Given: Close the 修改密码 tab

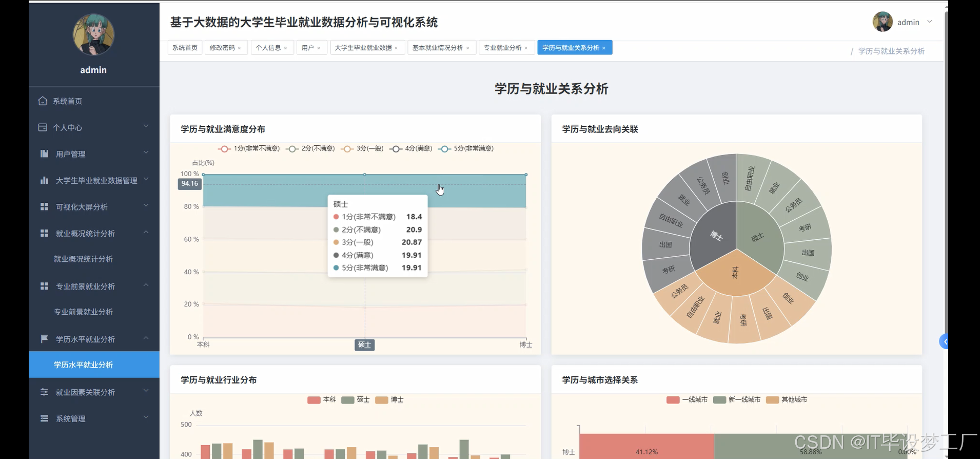Looking at the screenshot, I should pos(239,48).
